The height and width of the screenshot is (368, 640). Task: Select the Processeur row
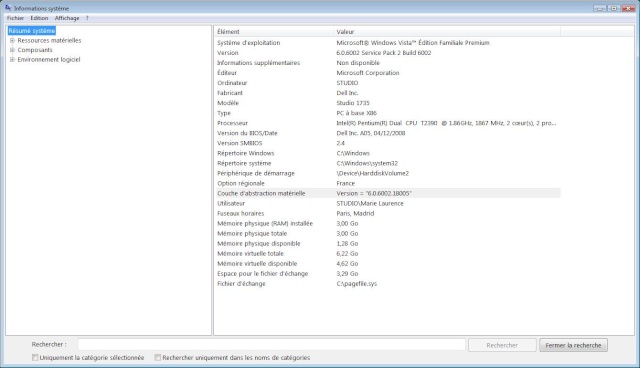point(387,123)
